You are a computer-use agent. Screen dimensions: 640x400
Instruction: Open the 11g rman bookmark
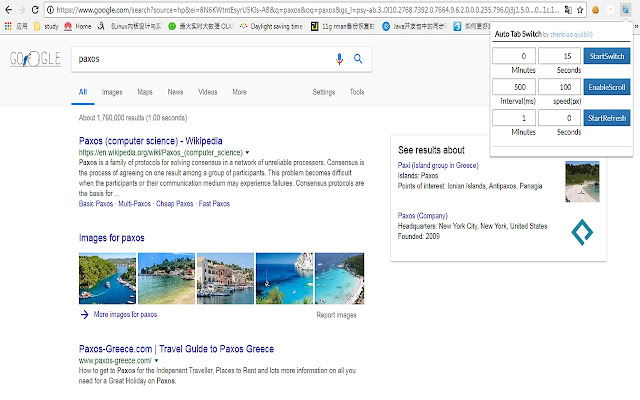click(342, 26)
